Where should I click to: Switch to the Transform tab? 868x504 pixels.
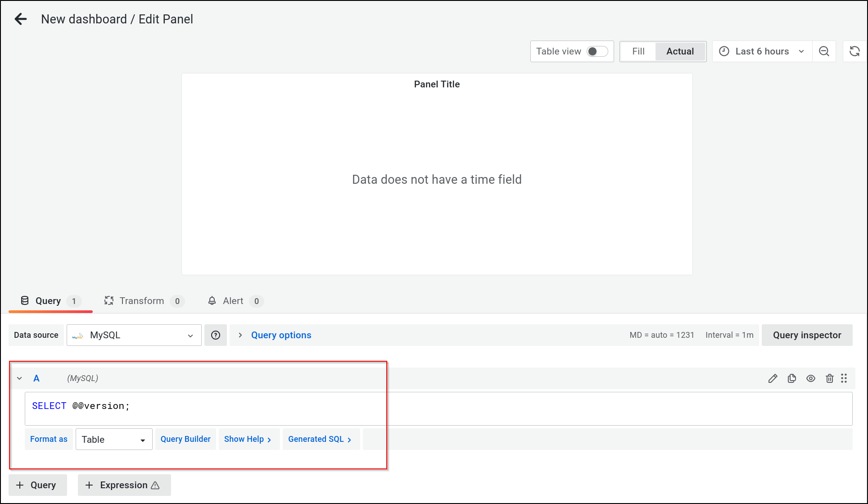pos(141,301)
